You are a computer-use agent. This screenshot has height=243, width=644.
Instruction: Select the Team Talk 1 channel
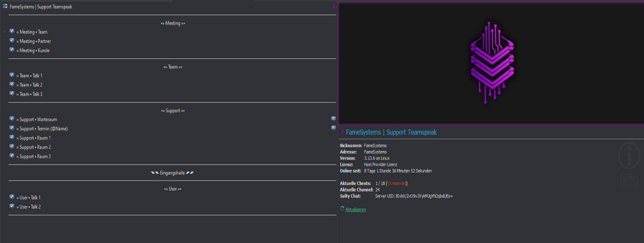tap(31, 76)
